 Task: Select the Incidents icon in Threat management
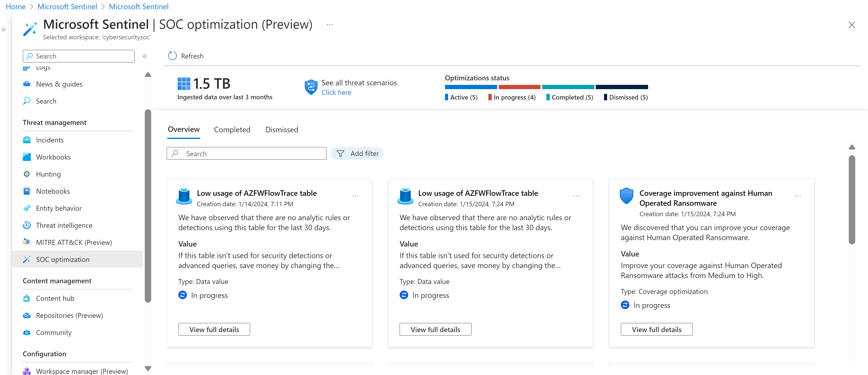27,139
